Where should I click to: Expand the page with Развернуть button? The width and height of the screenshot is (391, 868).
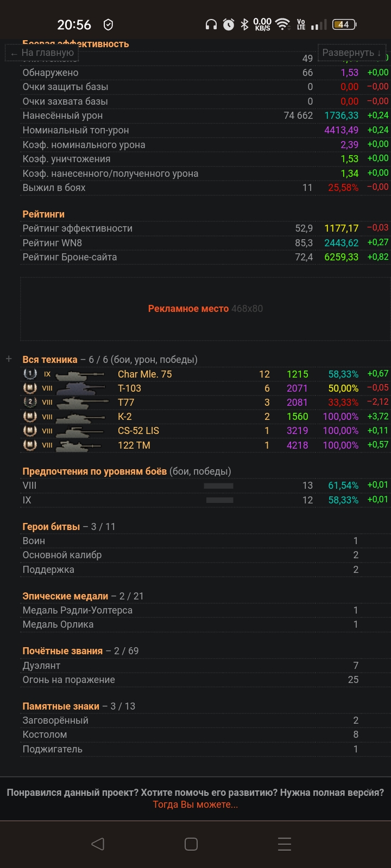[351, 53]
